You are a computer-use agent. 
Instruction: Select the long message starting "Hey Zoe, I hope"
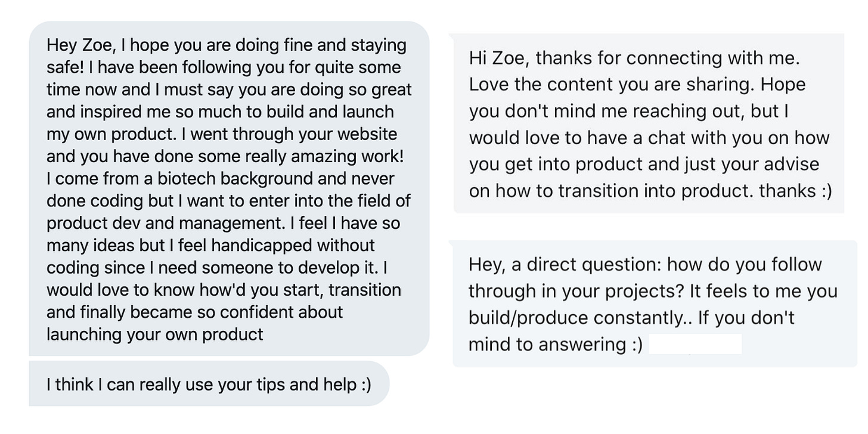tap(229, 188)
